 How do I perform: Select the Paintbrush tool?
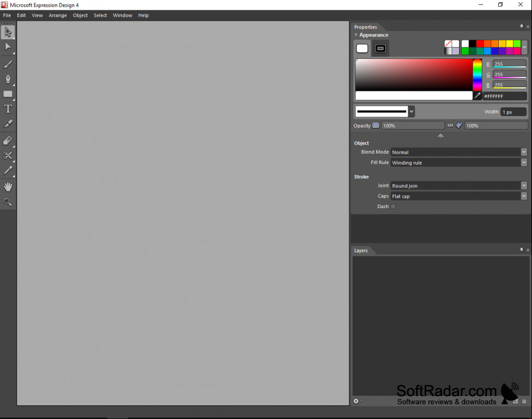point(8,64)
